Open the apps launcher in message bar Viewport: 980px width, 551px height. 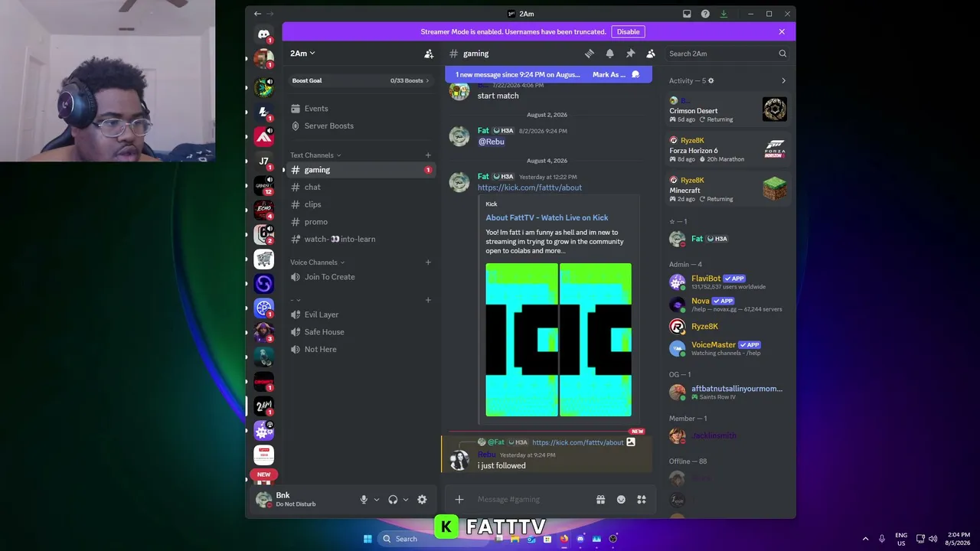point(642,500)
